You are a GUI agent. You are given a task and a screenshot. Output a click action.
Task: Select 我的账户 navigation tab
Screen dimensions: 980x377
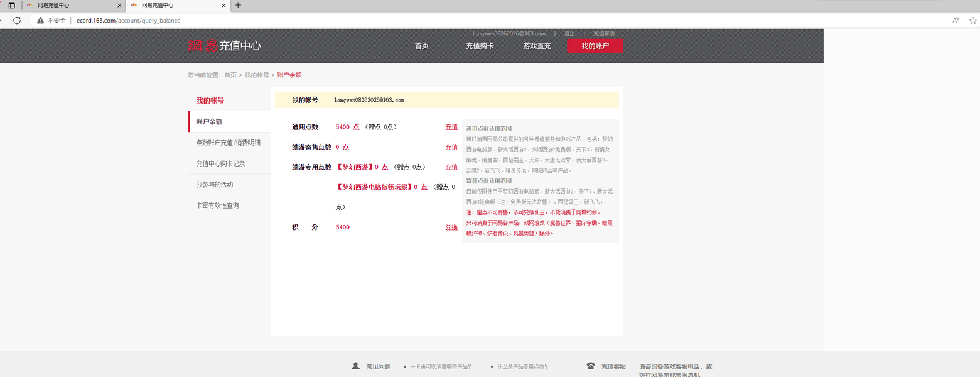pos(595,46)
